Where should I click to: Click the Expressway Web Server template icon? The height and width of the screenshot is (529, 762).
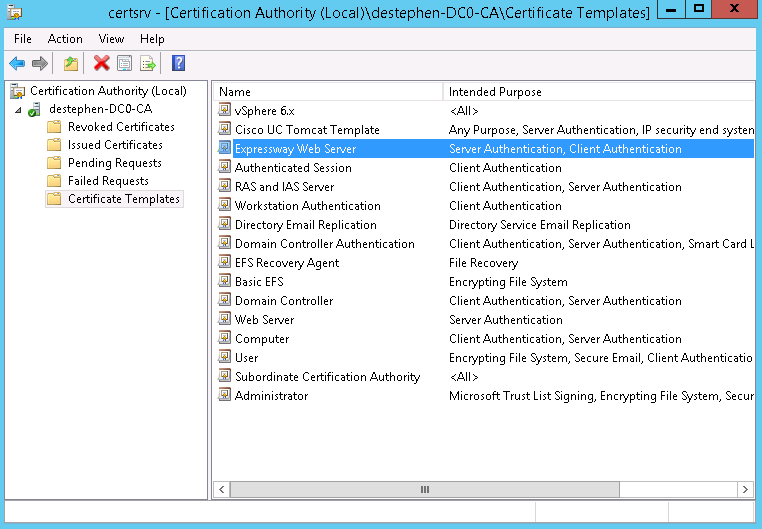(224, 148)
